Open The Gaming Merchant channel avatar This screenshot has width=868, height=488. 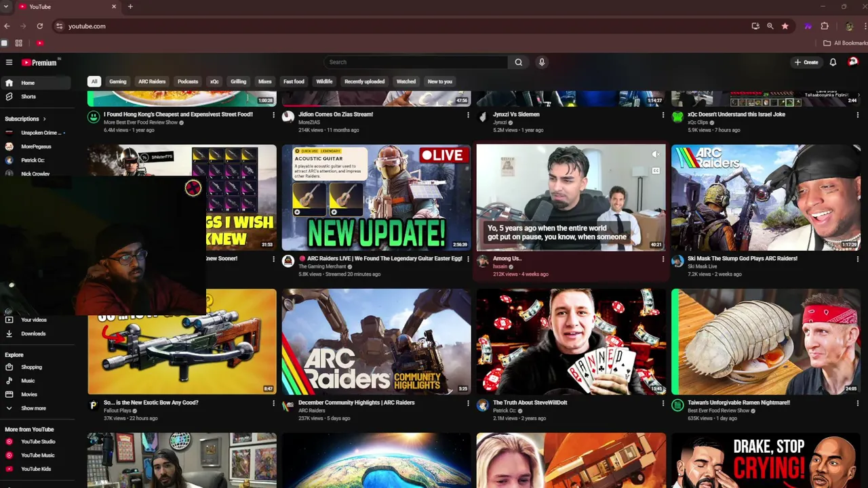click(288, 261)
